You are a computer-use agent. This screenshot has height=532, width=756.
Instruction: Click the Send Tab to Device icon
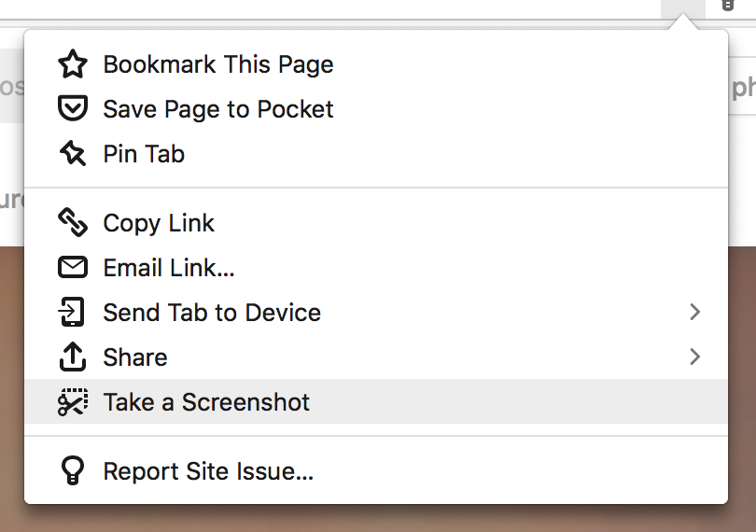click(x=72, y=313)
